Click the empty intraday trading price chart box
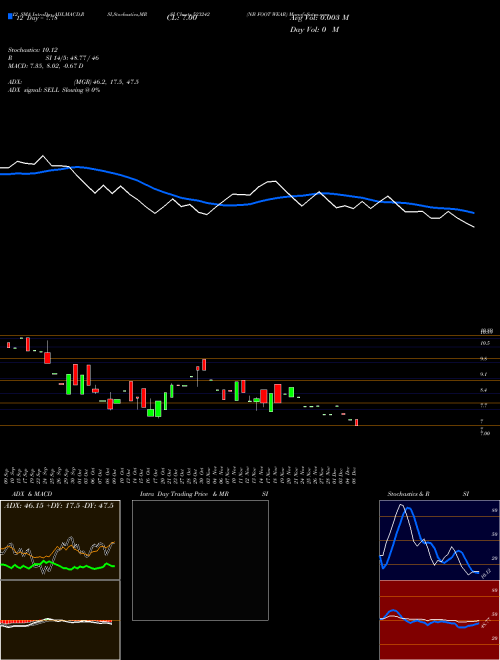 click(200, 560)
